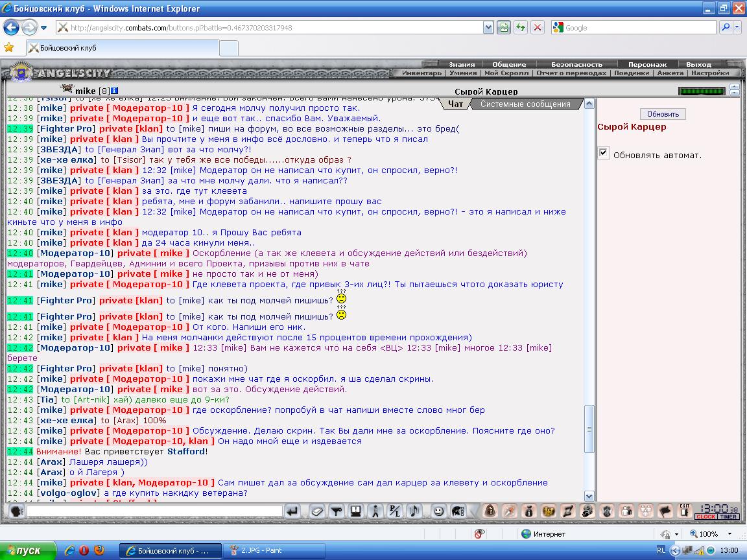Click the walking figure icon in chat bar

pos(375,511)
